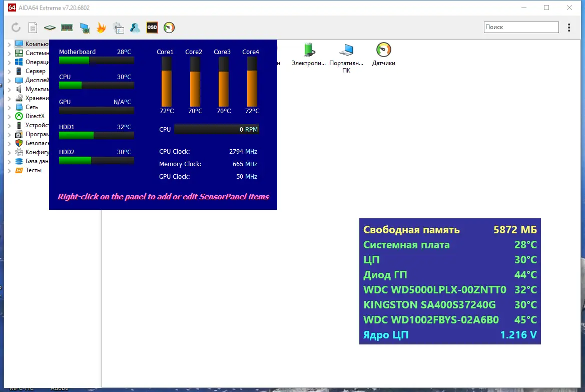The height and width of the screenshot is (392, 585).
Task: Open the Портативный ПК laptop icon
Action: pos(347,50)
